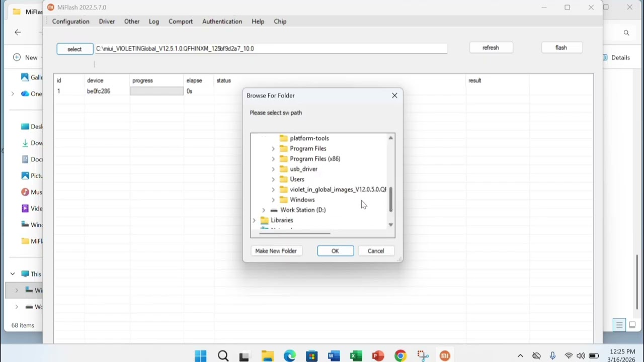Click Cancel in Browse For Folder

tap(375, 251)
